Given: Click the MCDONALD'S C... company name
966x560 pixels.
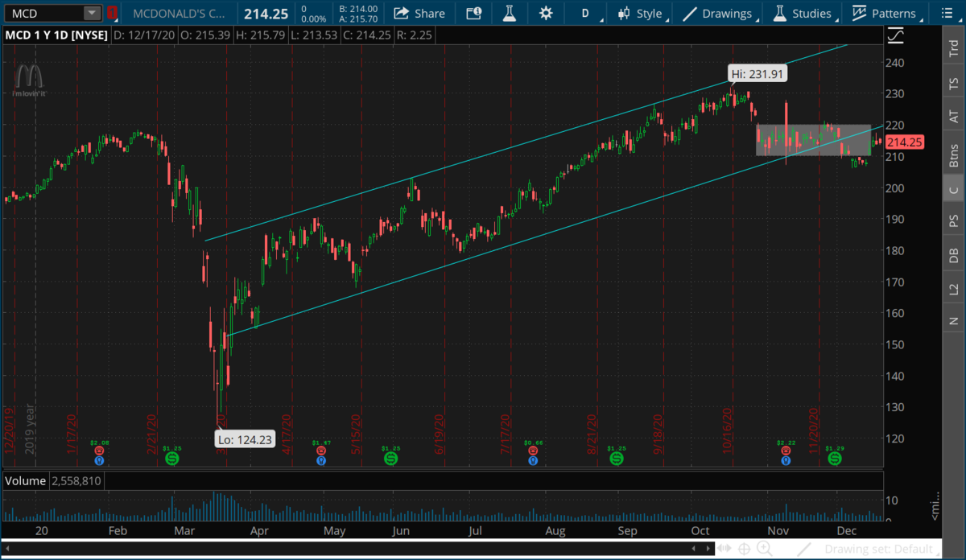Looking at the screenshot, I should coord(180,14).
